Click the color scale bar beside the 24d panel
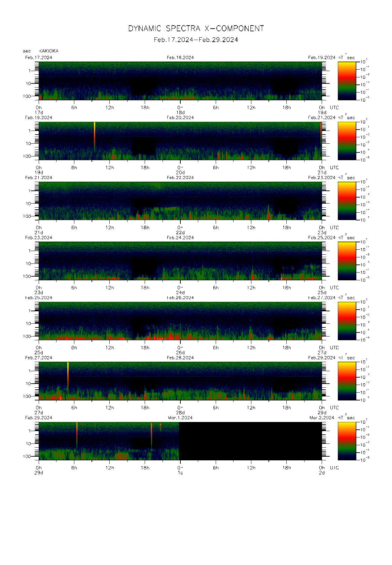The width and height of the screenshot is (392, 565). (x=347, y=261)
